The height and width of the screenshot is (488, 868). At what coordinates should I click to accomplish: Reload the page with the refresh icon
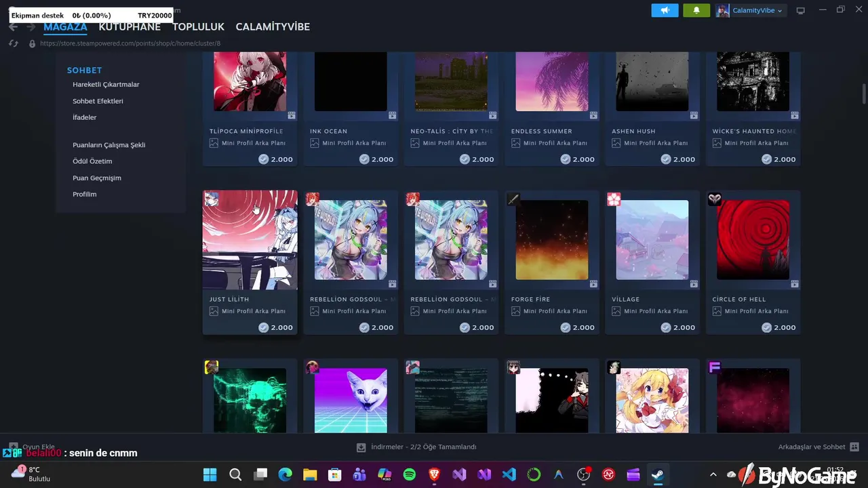coord(14,43)
